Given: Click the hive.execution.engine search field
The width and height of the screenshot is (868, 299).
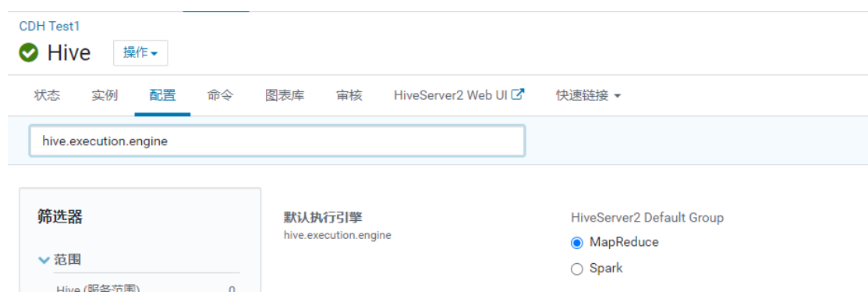Looking at the screenshot, I should (277, 141).
